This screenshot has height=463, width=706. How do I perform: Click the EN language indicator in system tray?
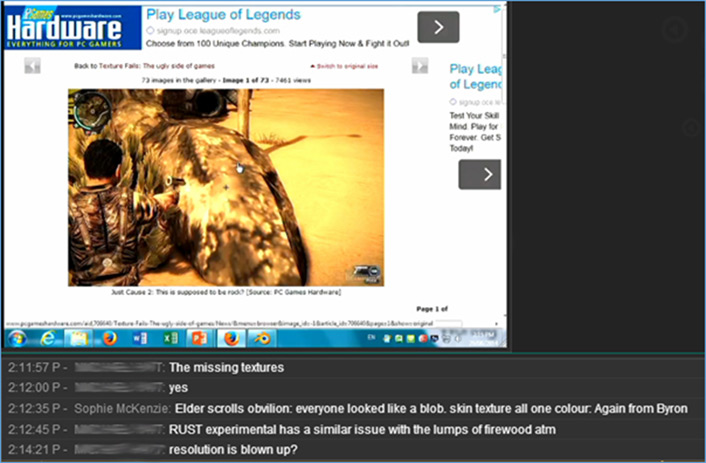click(371, 337)
